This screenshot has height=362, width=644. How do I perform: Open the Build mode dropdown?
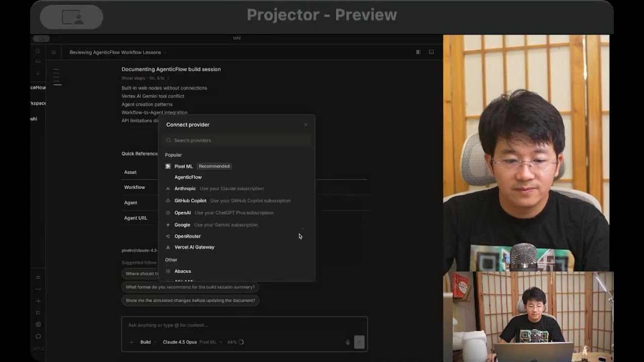[x=147, y=342]
